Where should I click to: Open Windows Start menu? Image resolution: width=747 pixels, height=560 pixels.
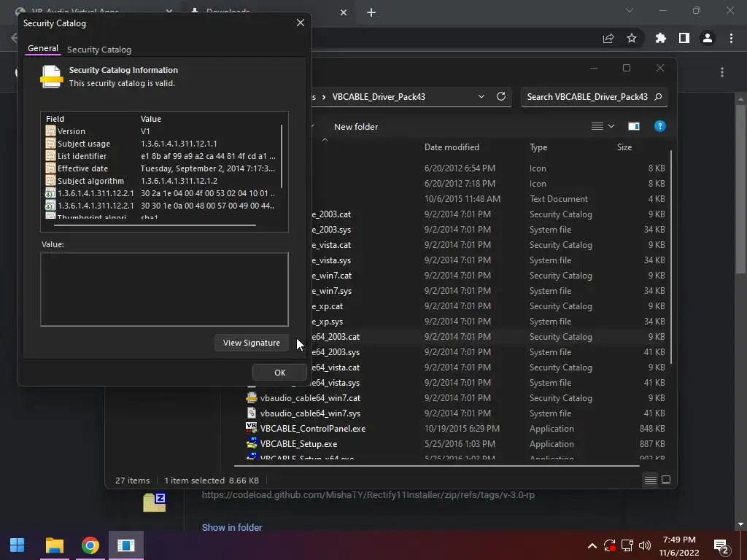(x=18, y=545)
